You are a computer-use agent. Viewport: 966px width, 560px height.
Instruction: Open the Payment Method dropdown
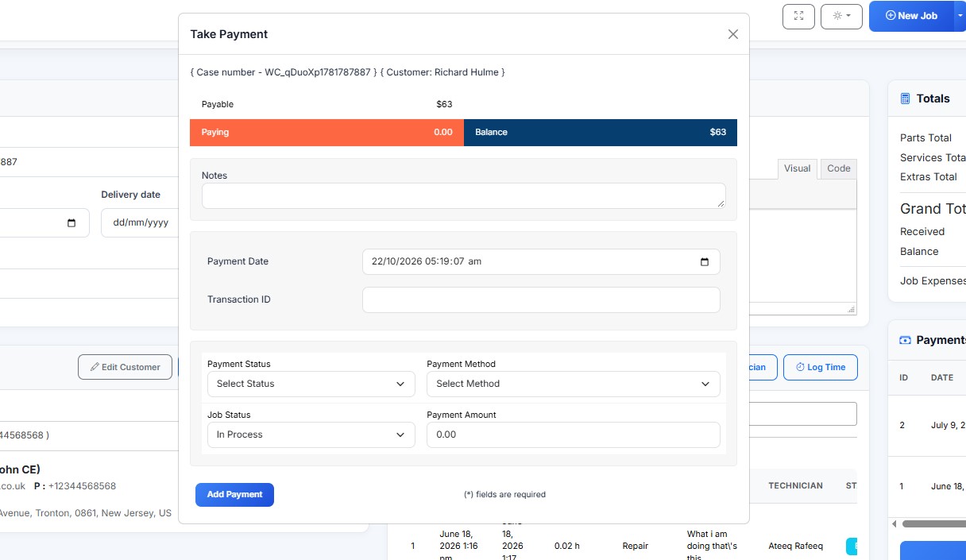click(x=573, y=384)
